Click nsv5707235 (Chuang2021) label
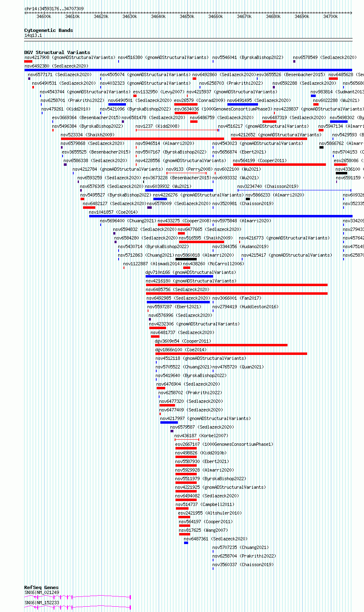The height and width of the screenshot is (612, 364). coord(240,547)
